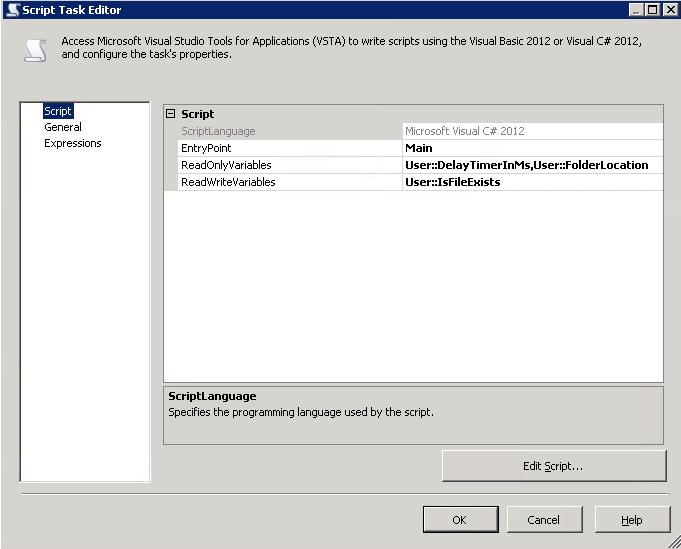681x549 pixels.
Task: Click the Script Task Editor title bar icon
Action: 13,9
